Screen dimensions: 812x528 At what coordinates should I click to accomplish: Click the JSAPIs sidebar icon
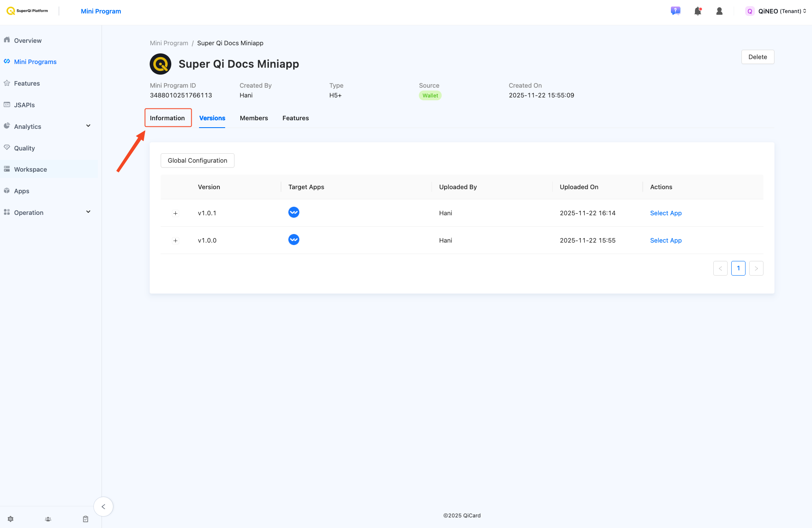7,105
